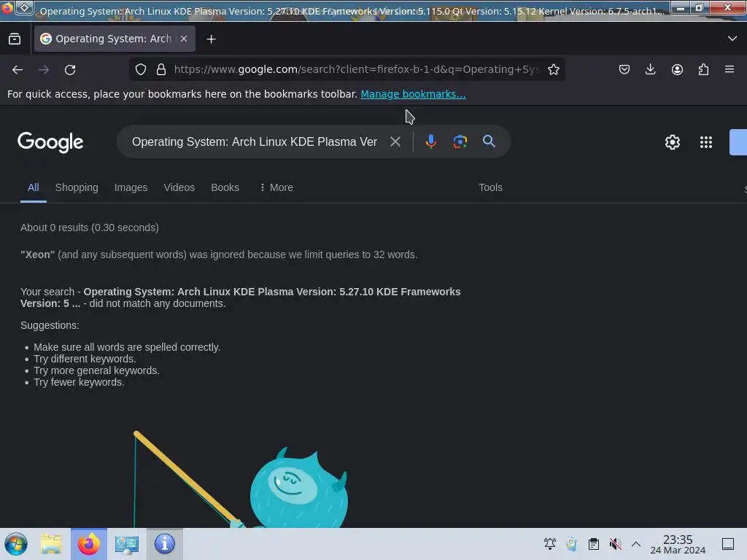Image resolution: width=747 pixels, height=560 pixels.
Task: Open Firefox account menu
Action: click(x=677, y=69)
